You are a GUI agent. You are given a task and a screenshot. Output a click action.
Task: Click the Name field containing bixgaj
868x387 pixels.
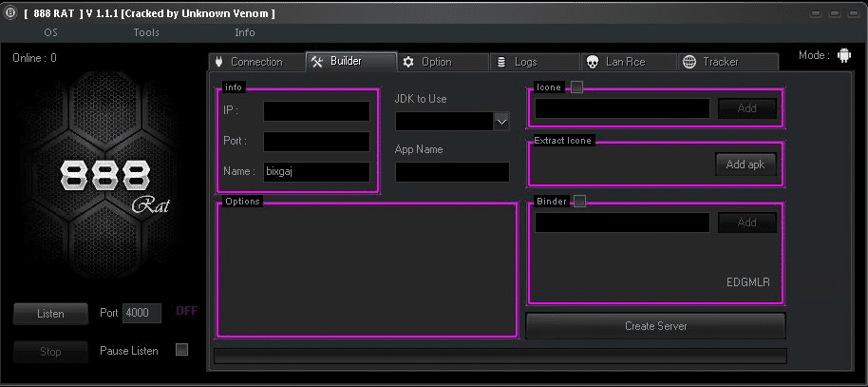pyautogui.click(x=316, y=172)
